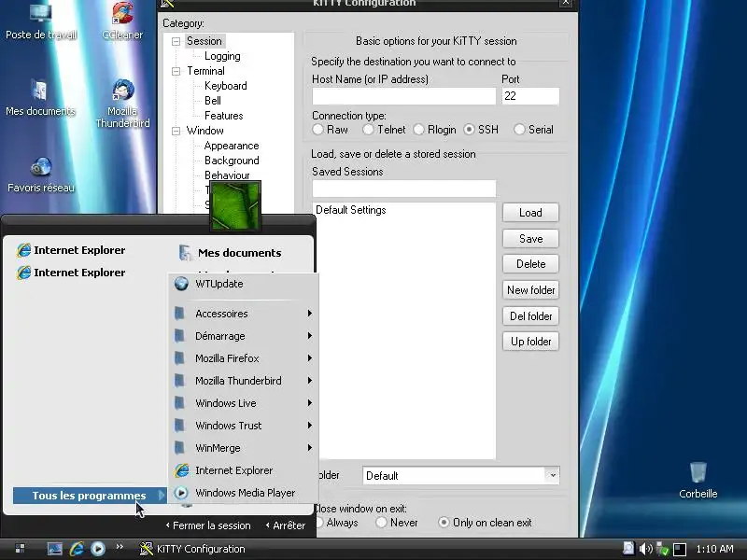Select Bell category
The width and height of the screenshot is (747, 560).
(213, 101)
